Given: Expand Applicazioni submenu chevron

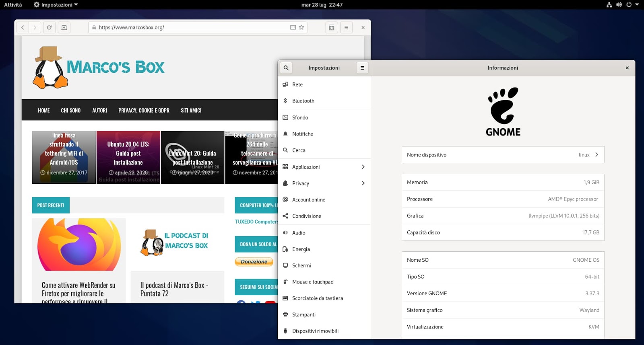Looking at the screenshot, I should point(363,167).
